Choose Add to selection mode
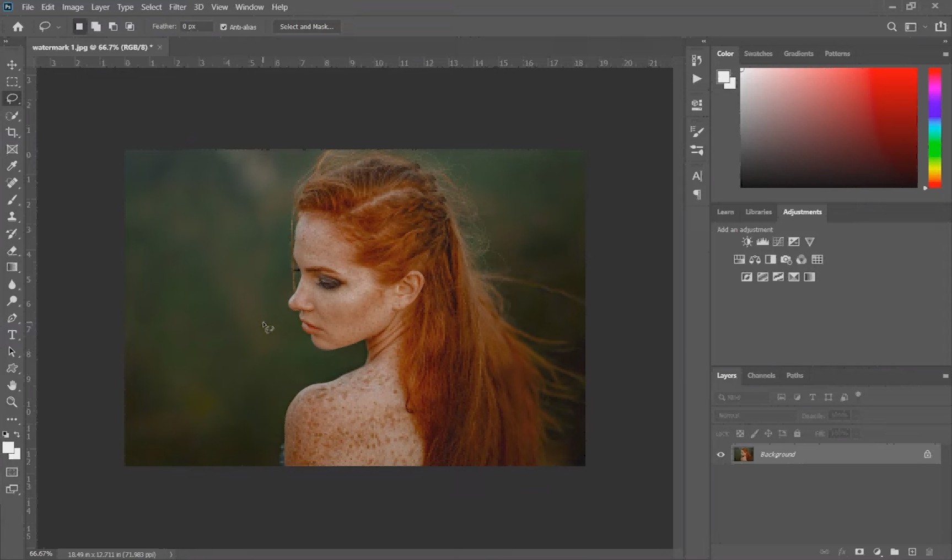 [96, 26]
